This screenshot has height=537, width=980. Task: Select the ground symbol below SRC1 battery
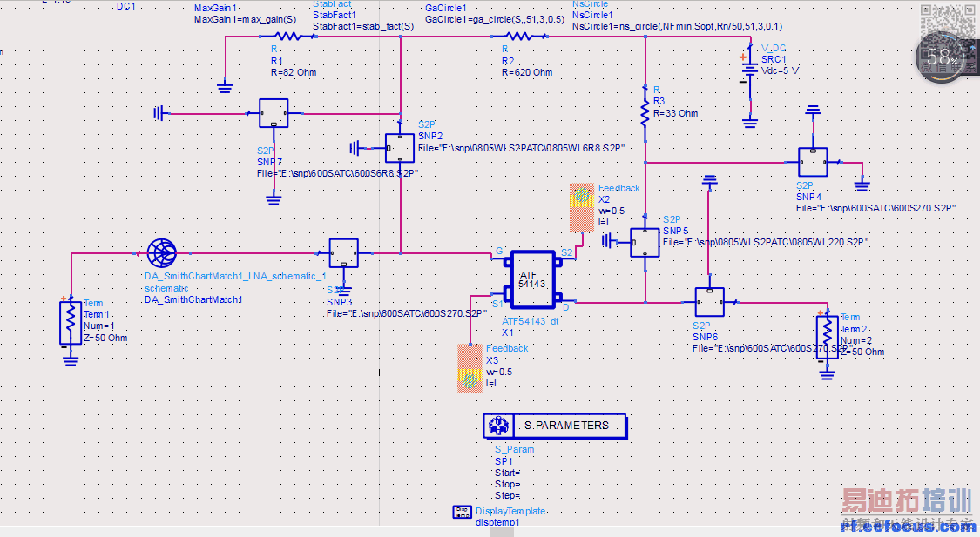tap(750, 123)
